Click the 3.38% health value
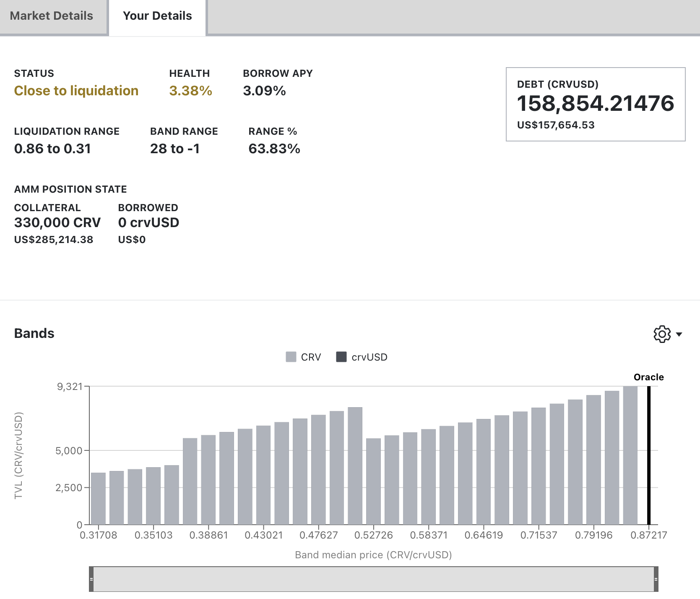The width and height of the screenshot is (700, 599). [x=190, y=91]
